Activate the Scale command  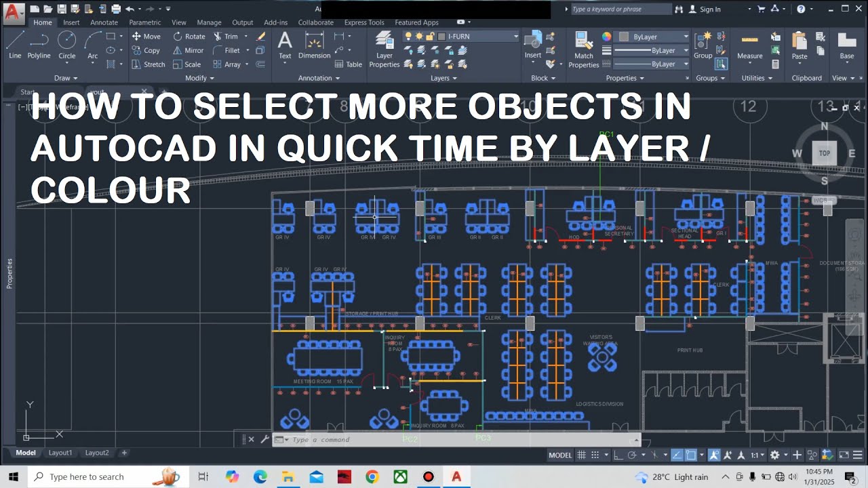click(x=187, y=64)
